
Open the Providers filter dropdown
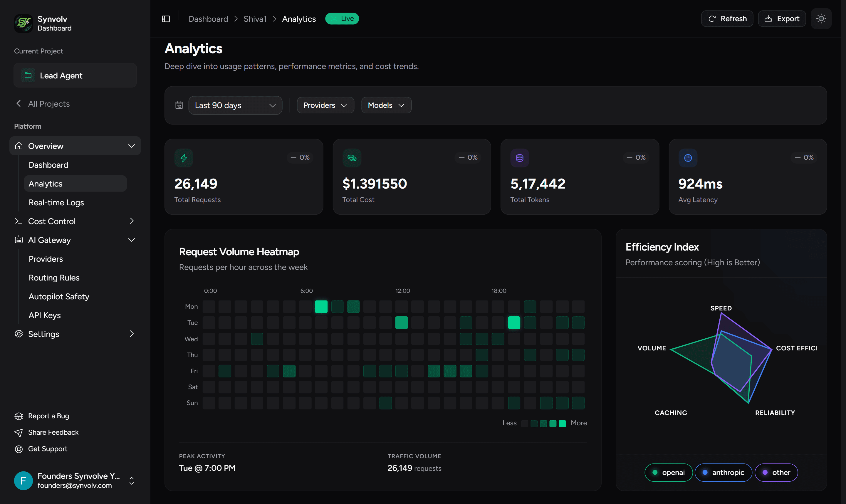coord(325,105)
